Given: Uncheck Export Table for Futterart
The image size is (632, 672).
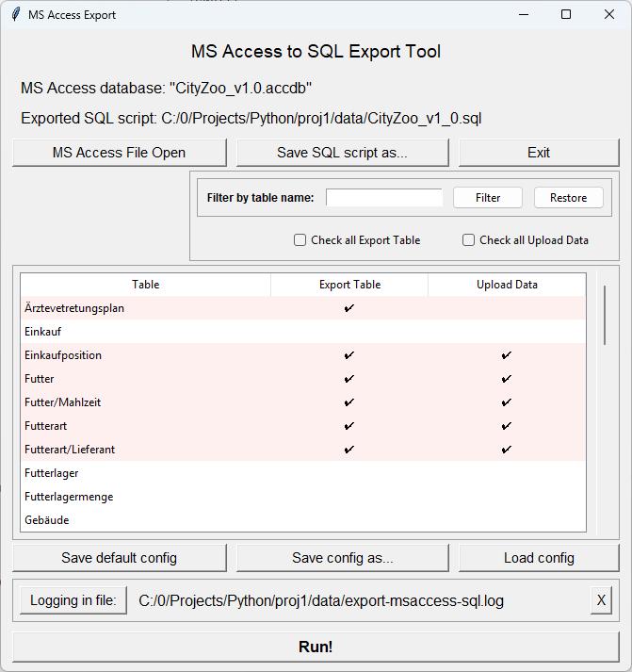Looking at the screenshot, I should (x=349, y=426).
